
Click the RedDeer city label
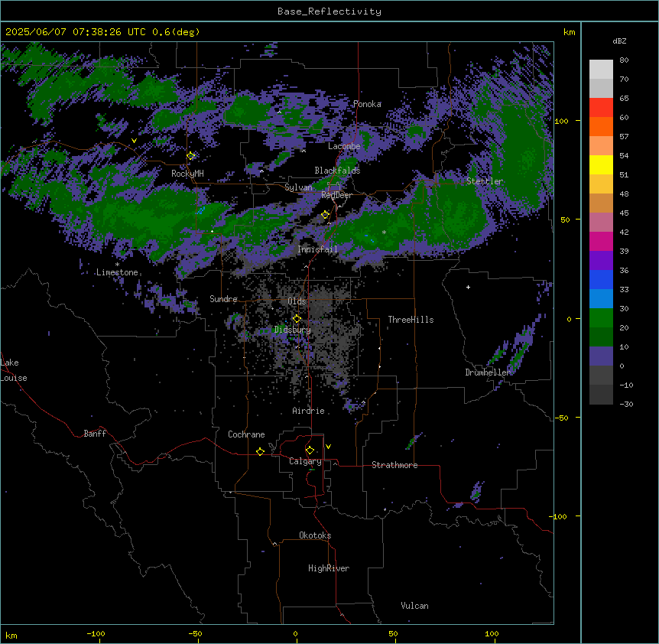click(x=336, y=195)
